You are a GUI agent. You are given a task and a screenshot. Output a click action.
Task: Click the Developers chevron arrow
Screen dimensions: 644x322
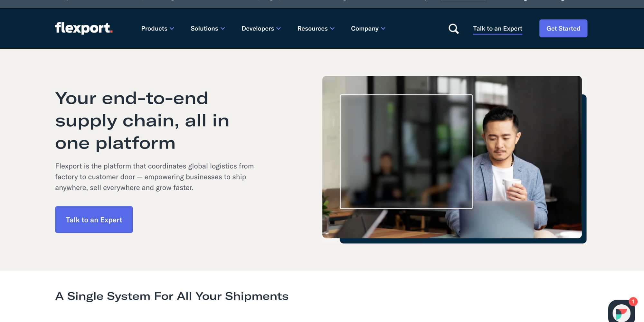click(279, 29)
